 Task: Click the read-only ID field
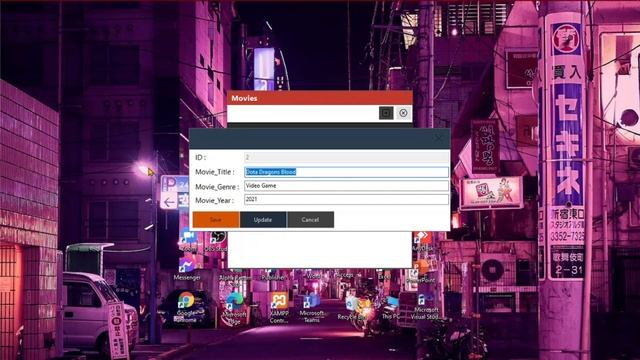tap(346, 157)
